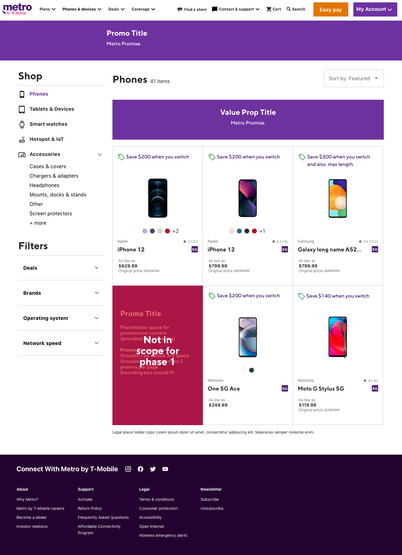
Task: Expand the Deals filter
Action: pyautogui.click(x=61, y=268)
